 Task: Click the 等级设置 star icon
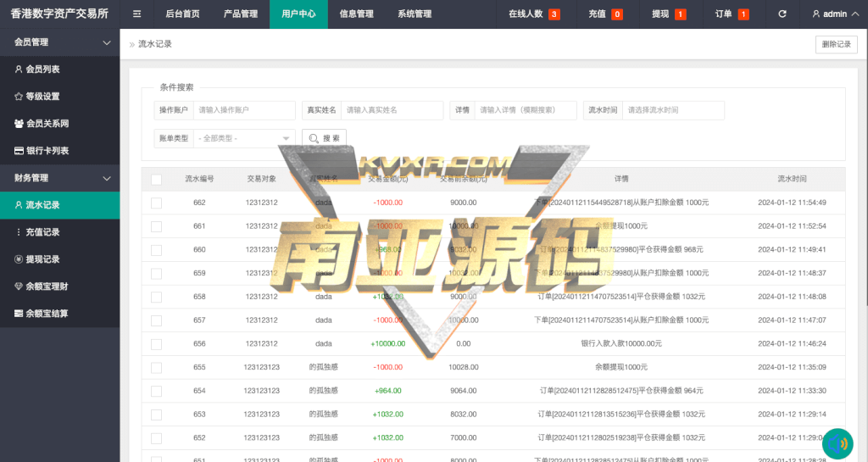pos(19,97)
